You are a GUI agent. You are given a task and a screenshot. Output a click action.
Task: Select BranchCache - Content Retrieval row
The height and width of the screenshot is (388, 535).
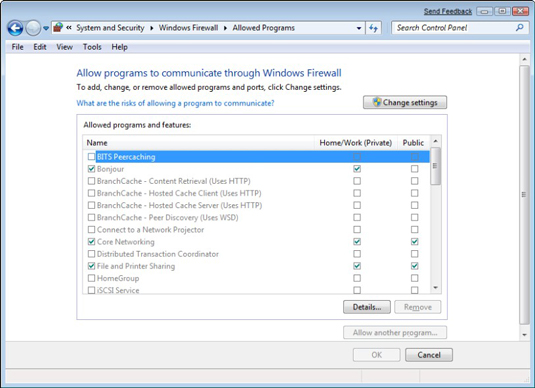click(256, 181)
